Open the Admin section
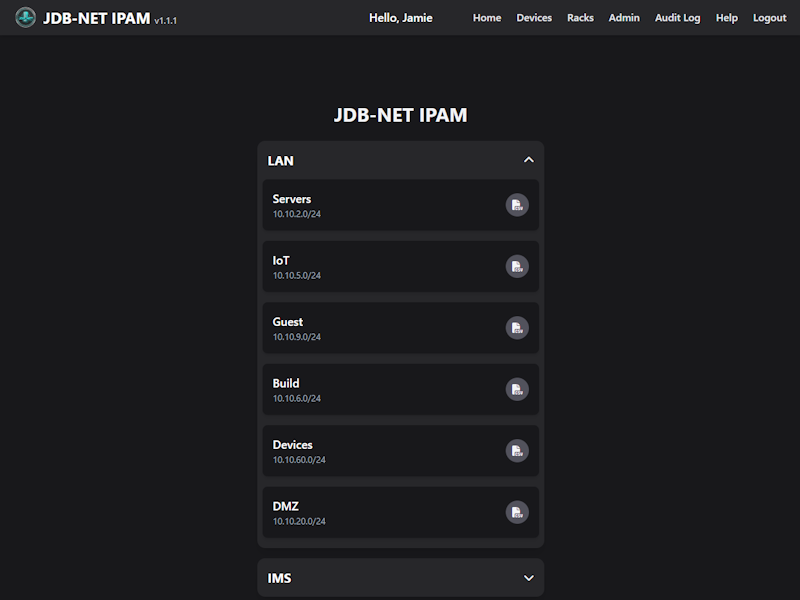The image size is (800, 600). (x=624, y=17)
